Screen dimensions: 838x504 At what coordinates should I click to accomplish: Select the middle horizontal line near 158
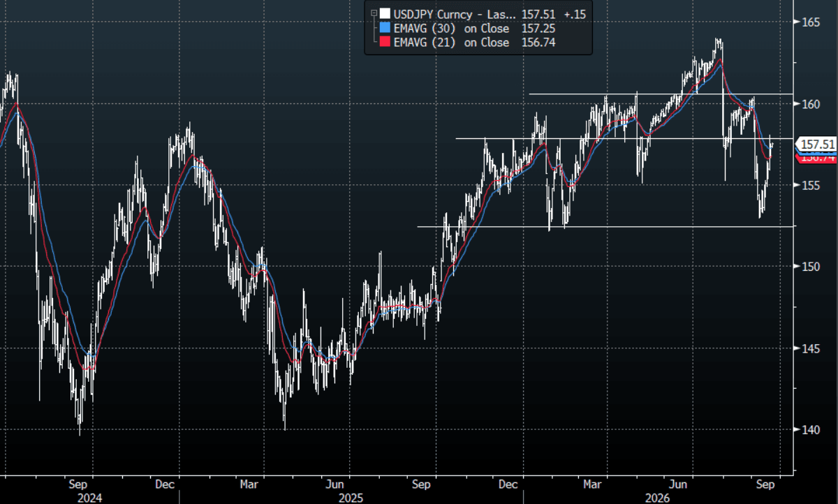(624, 138)
